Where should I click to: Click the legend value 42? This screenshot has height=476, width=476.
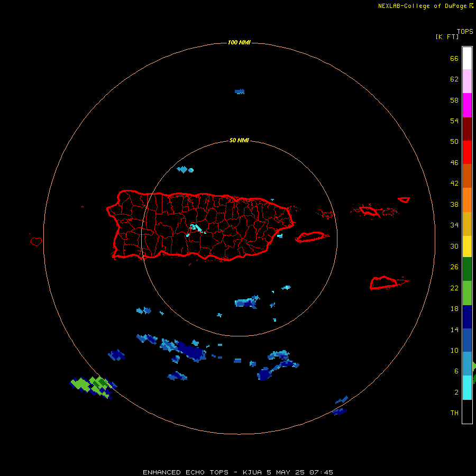454,183
